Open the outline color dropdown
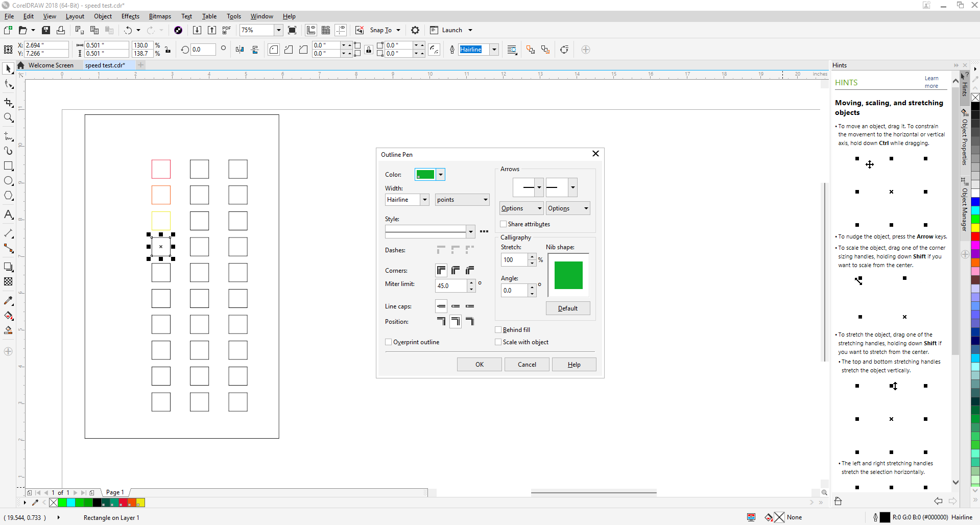Image resolution: width=980 pixels, height=525 pixels. [x=440, y=174]
